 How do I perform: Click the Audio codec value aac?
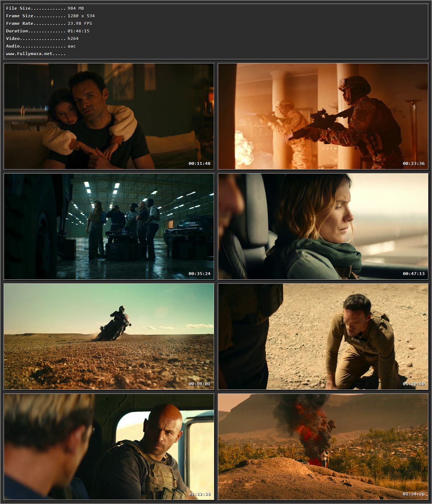tap(72, 46)
